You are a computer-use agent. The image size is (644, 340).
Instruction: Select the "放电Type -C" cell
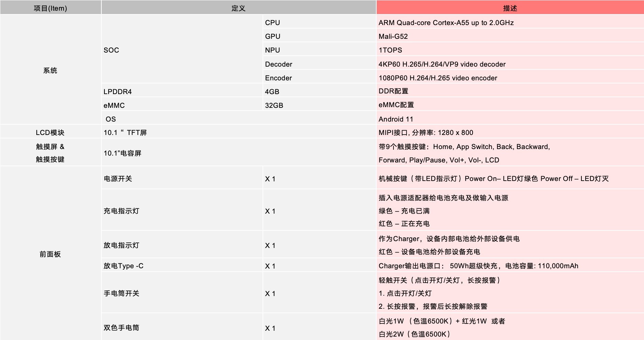(124, 266)
